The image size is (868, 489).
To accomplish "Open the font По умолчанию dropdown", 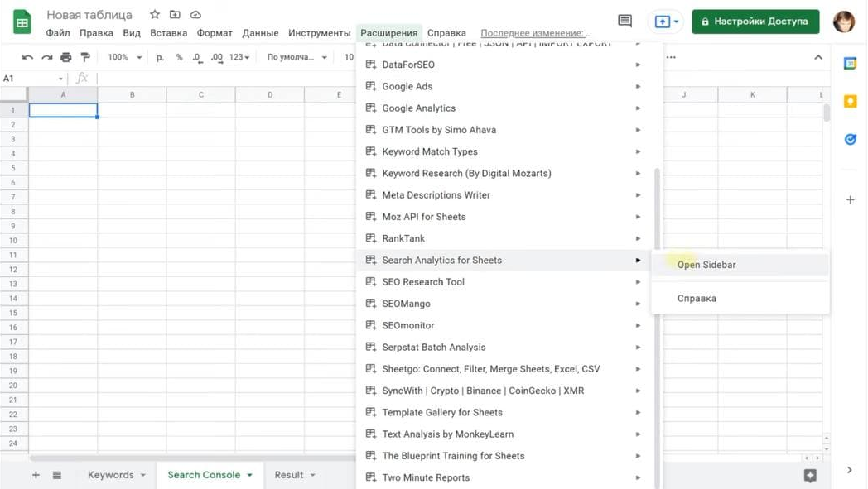I will pyautogui.click(x=297, y=57).
